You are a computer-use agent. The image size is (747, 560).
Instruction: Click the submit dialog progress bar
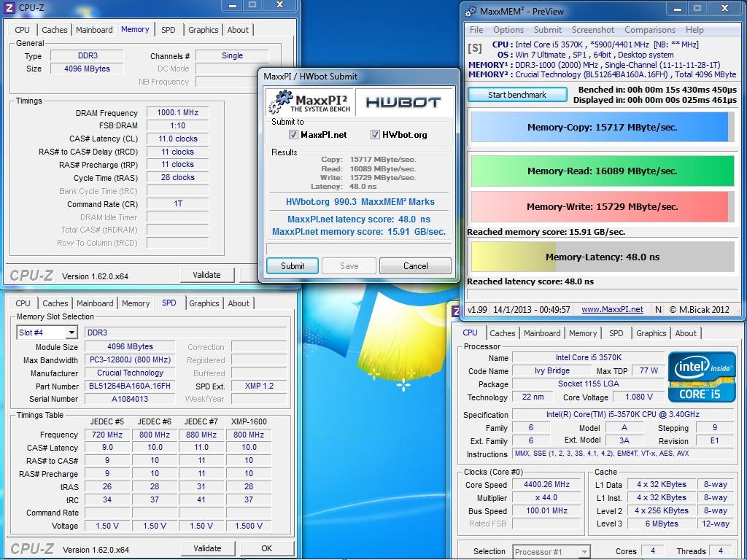358,249
